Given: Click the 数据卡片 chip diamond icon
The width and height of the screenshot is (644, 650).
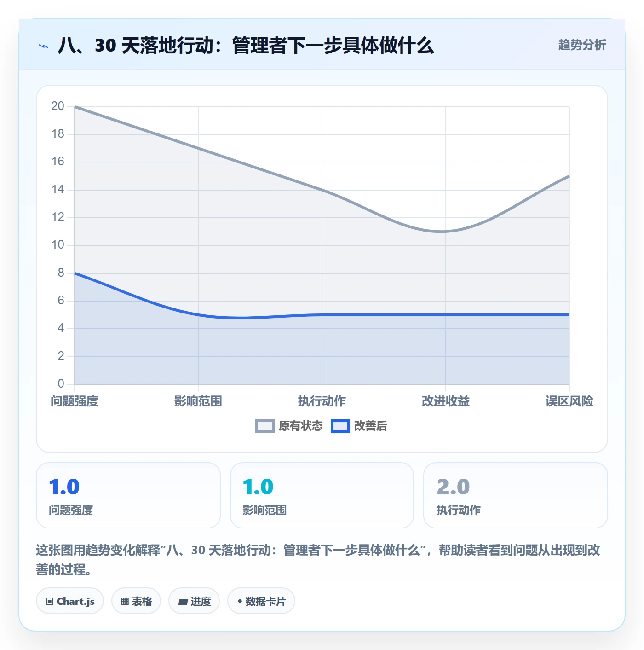Looking at the screenshot, I should [x=240, y=601].
